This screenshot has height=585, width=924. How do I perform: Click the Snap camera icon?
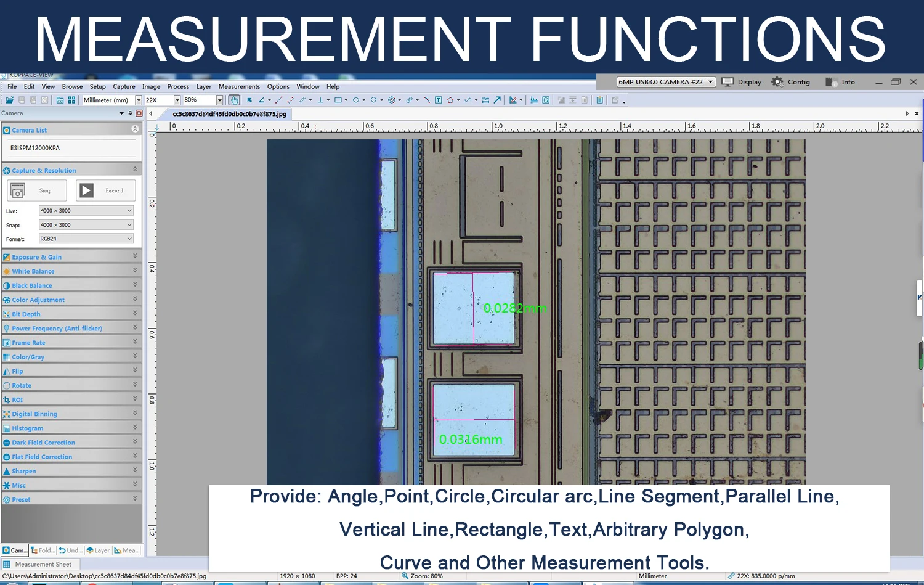pos(18,190)
